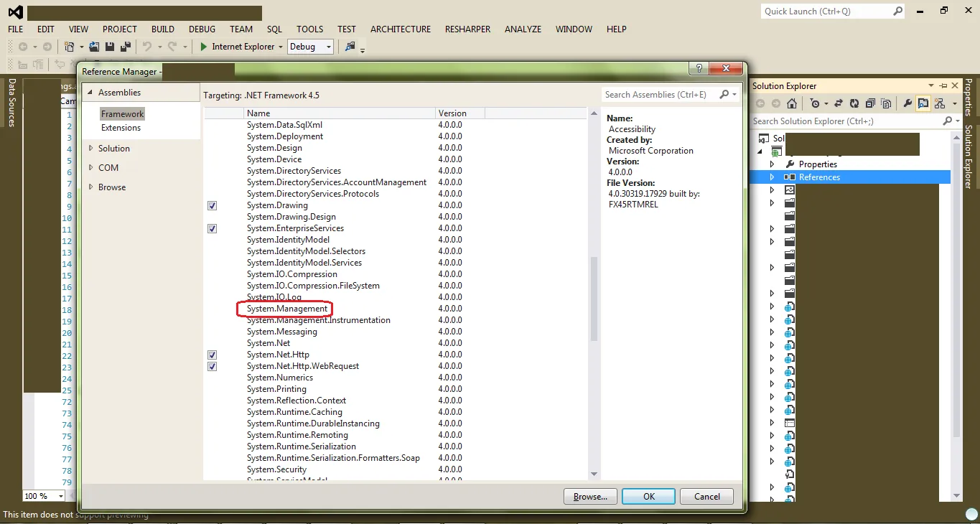Viewport: 980px width, 524px height.
Task: Click the Quick Launch input field
Action: (826, 11)
